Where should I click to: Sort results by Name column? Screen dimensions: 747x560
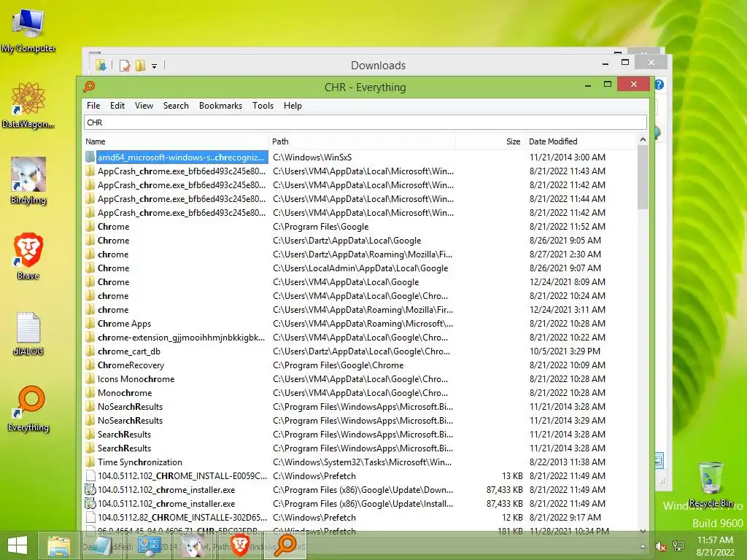pyautogui.click(x=176, y=141)
